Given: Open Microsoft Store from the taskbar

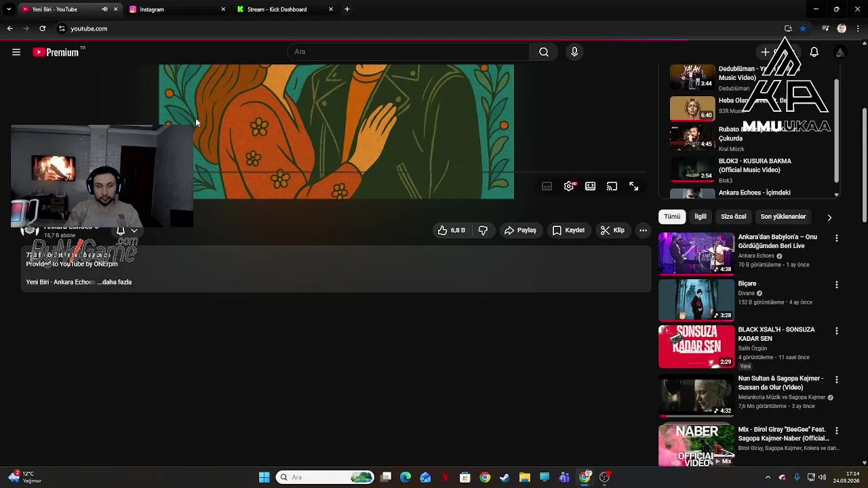Looking at the screenshot, I should [465, 477].
